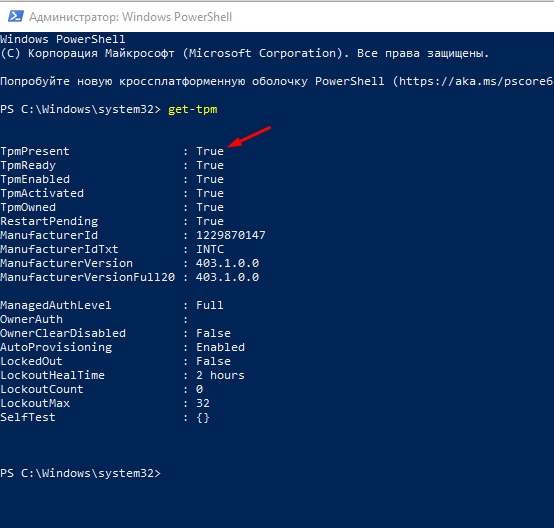Click the typed get-tpm command
This screenshot has width=554, height=528.
193,110
